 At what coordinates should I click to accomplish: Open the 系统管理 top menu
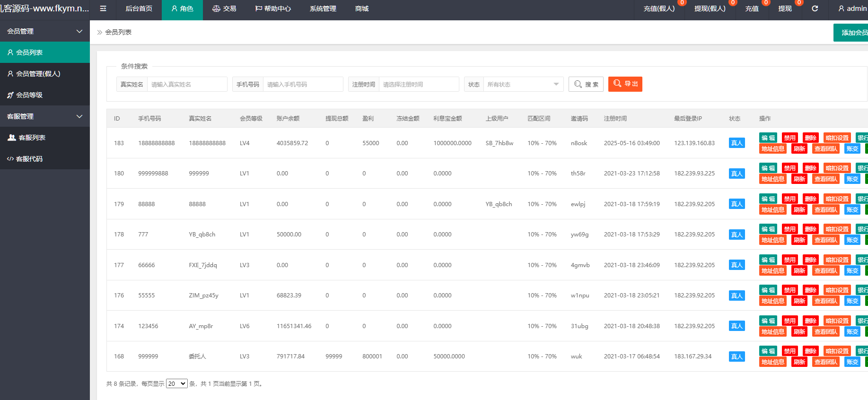tap(323, 9)
